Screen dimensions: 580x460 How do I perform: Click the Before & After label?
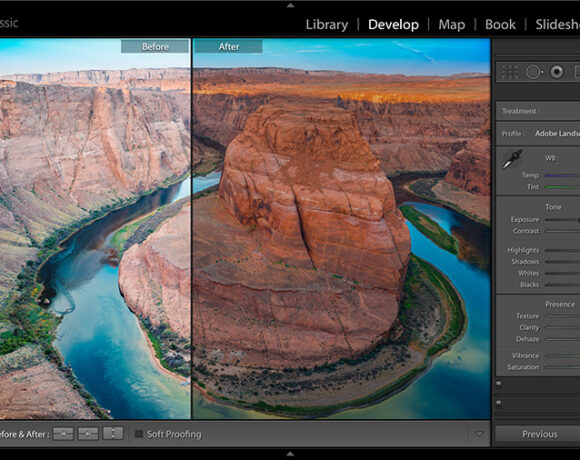point(24,434)
